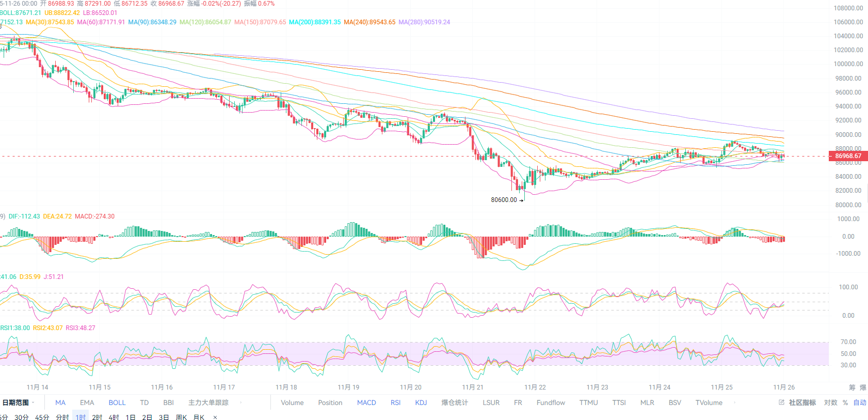The image size is (868, 420).
Task: Open the 日期范围 date range dropdown
Action: pyautogui.click(x=19, y=402)
